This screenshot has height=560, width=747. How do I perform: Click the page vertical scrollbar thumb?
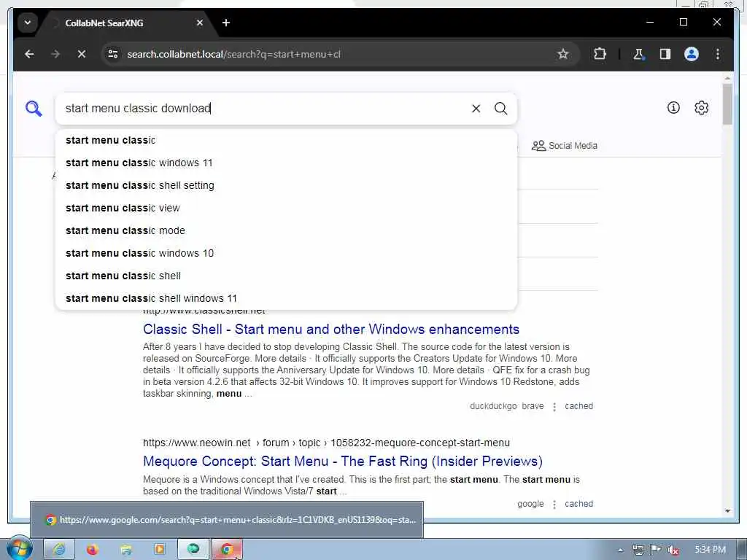727,104
